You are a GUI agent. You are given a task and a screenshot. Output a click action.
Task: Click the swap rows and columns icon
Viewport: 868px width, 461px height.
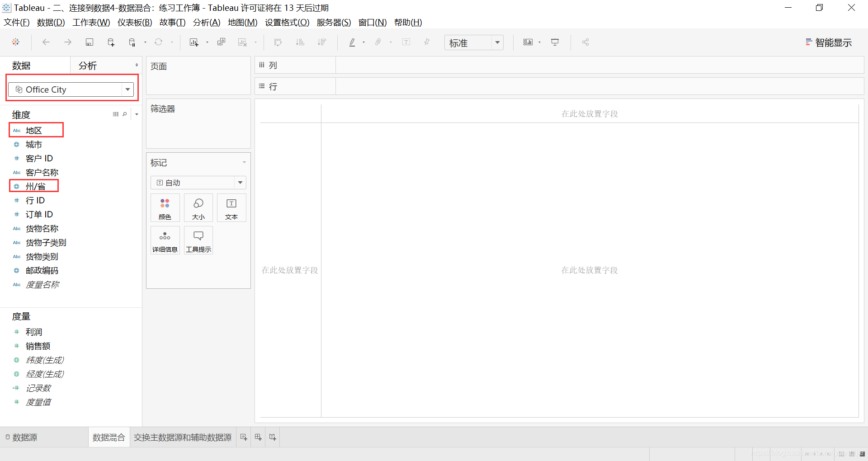coord(278,42)
